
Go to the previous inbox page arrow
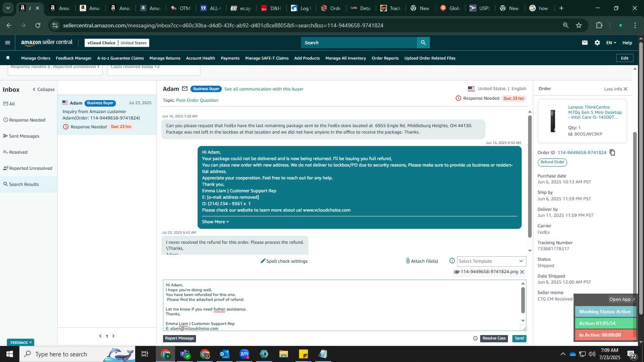click(100, 336)
